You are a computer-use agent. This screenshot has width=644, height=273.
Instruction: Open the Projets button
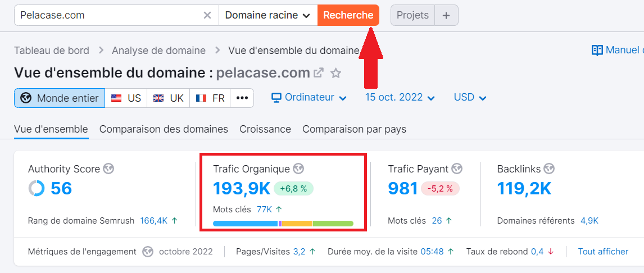(x=413, y=16)
